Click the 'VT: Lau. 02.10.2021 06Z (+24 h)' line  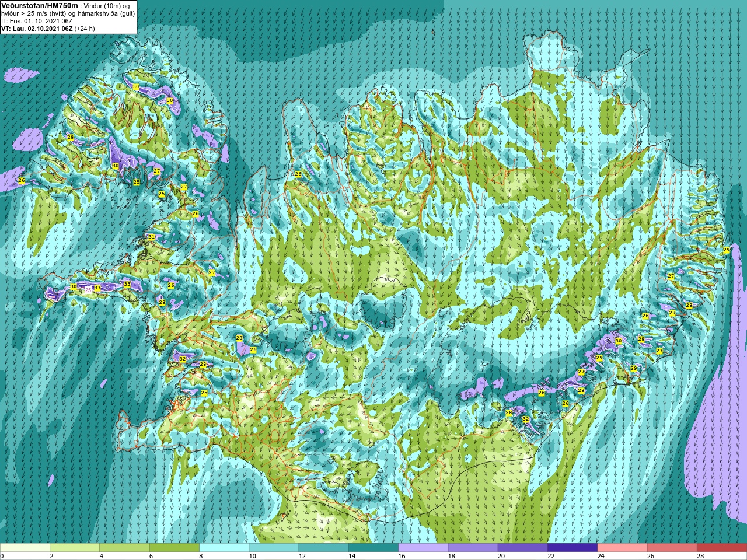click(48, 29)
